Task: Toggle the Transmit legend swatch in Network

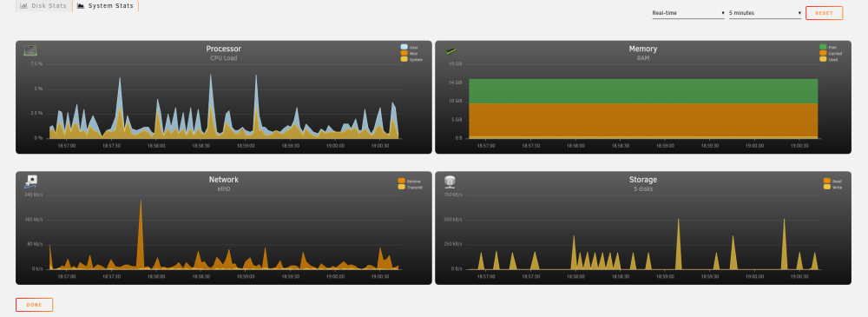Action: click(401, 188)
